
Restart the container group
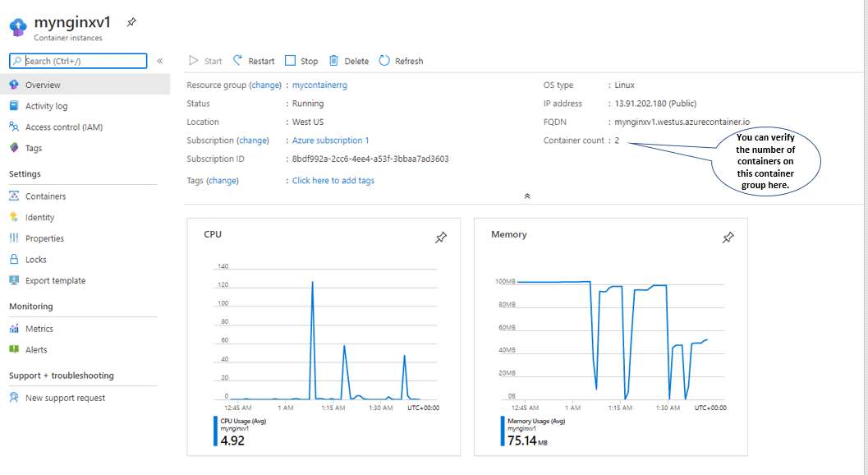click(254, 61)
